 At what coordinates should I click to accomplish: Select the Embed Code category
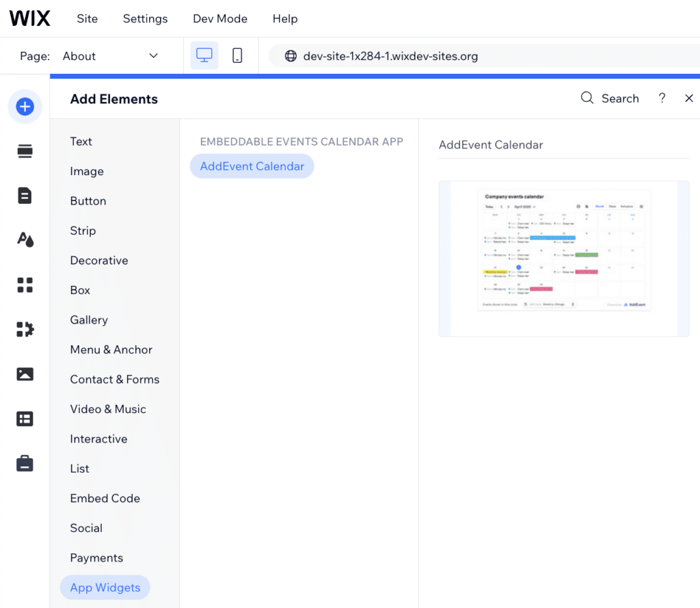[x=105, y=498]
